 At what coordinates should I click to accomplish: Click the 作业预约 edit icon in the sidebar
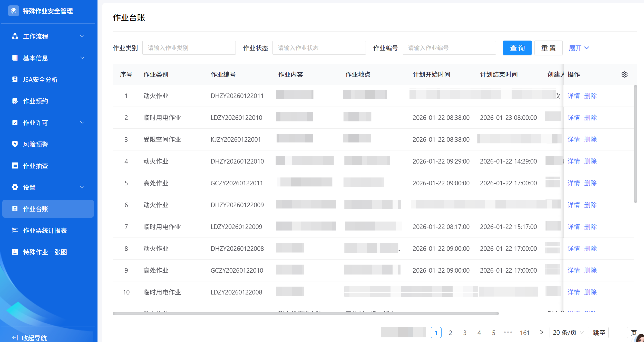(x=15, y=101)
